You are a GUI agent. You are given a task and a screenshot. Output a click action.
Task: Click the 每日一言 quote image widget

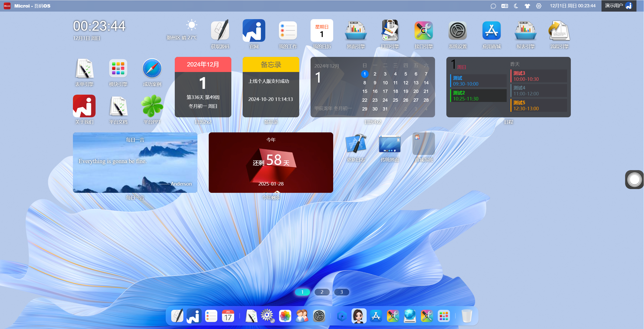(x=135, y=163)
